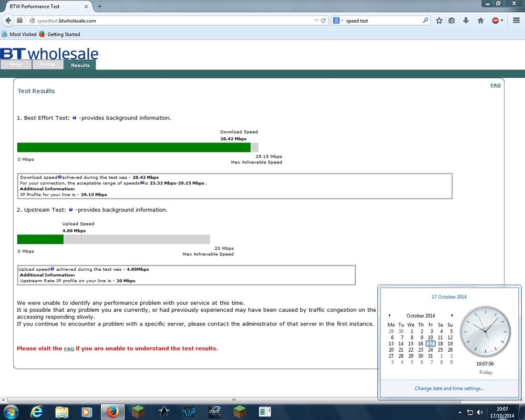Select date 31 in the calendar
525x420 pixels.
430,356
